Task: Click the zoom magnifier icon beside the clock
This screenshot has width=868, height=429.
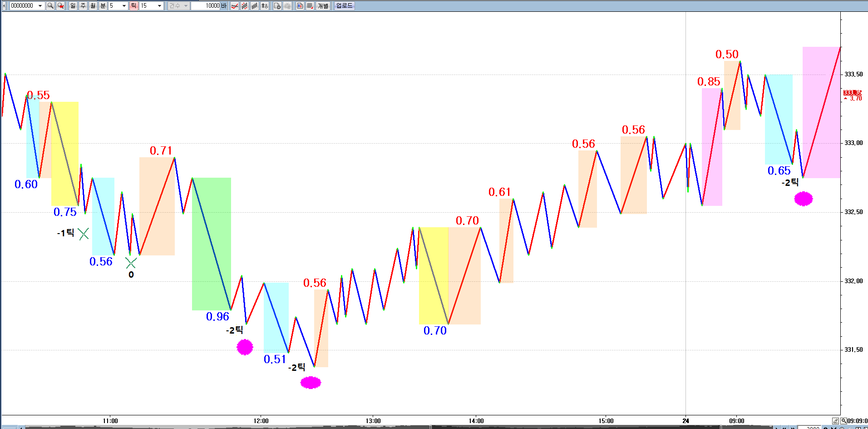Action: pos(843,421)
